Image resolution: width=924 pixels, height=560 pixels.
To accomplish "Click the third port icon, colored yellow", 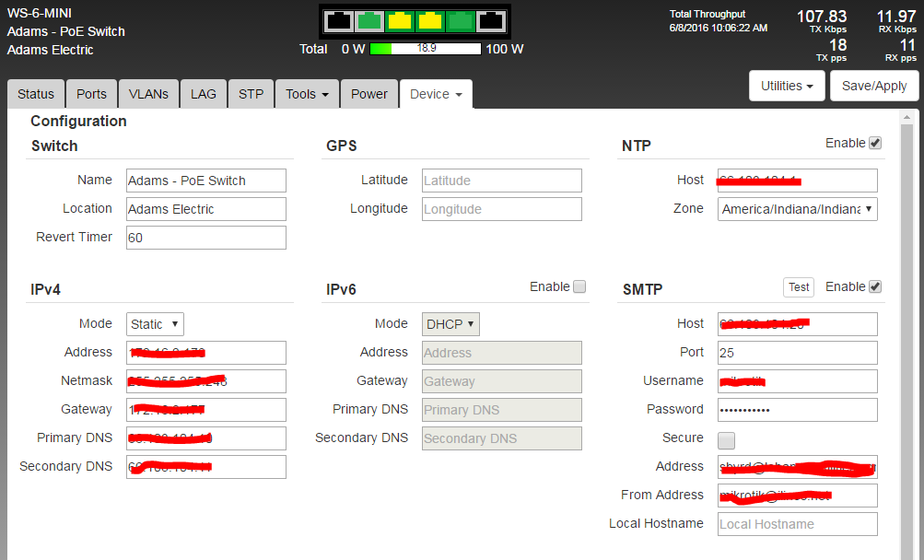I will click(400, 20).
